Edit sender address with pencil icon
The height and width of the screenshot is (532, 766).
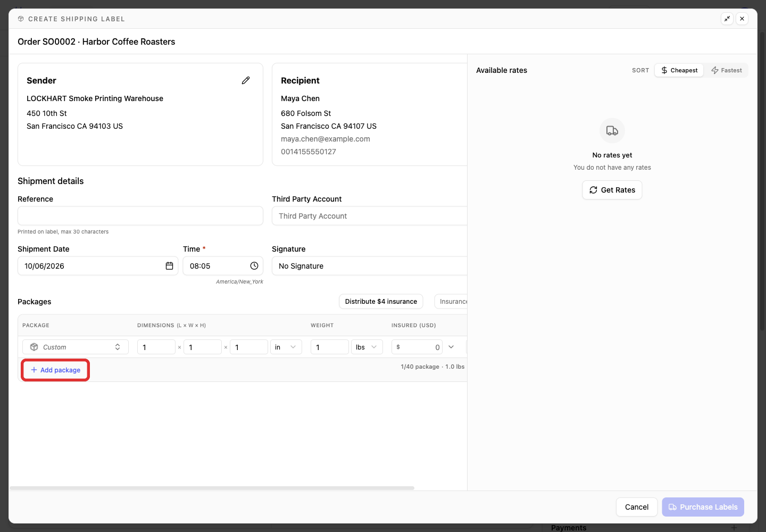point(246,80)
